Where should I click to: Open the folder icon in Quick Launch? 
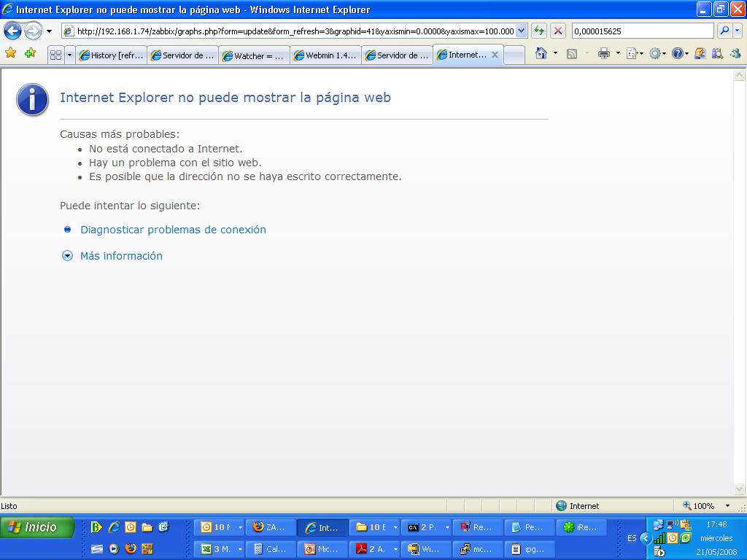coord(147,527)
